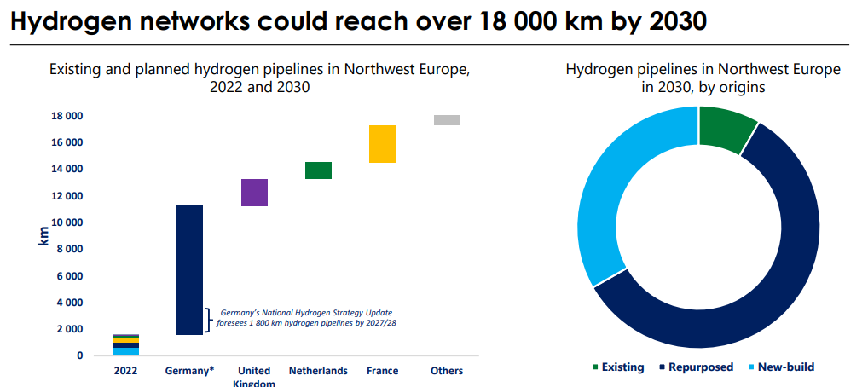This screenshot has height=387, width=868.
Task: Click the 'Existing' legend label
Action: click(622, 367)
